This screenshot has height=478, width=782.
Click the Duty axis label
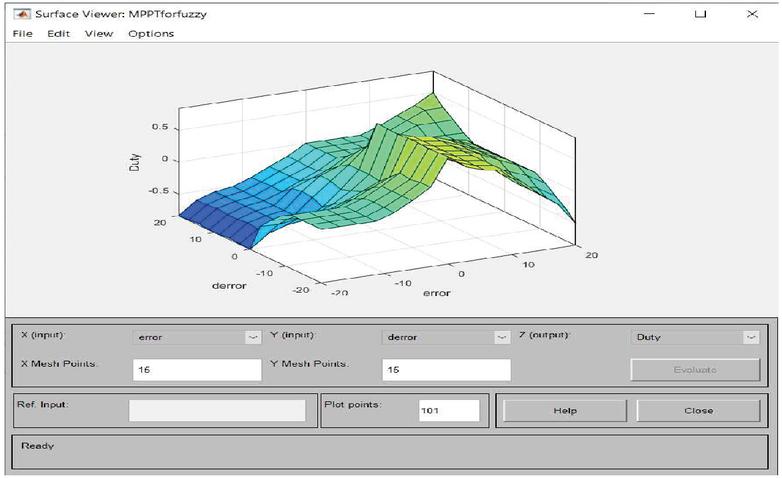tap(135, 163)
